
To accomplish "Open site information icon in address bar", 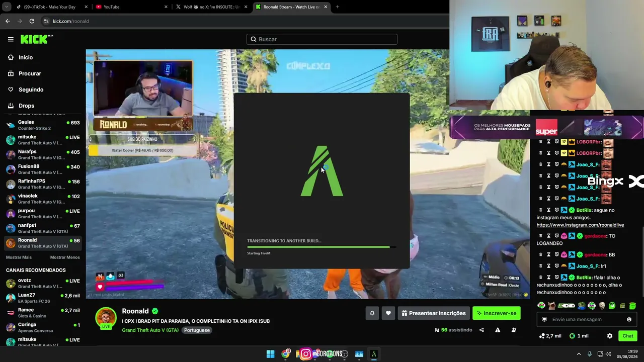I will [x=46, y=21].
